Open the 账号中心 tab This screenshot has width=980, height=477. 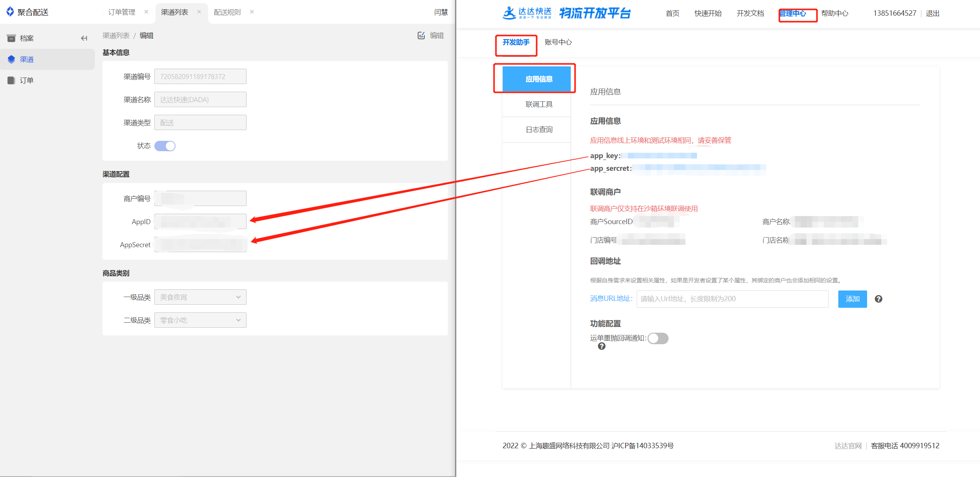pos(558,42)
